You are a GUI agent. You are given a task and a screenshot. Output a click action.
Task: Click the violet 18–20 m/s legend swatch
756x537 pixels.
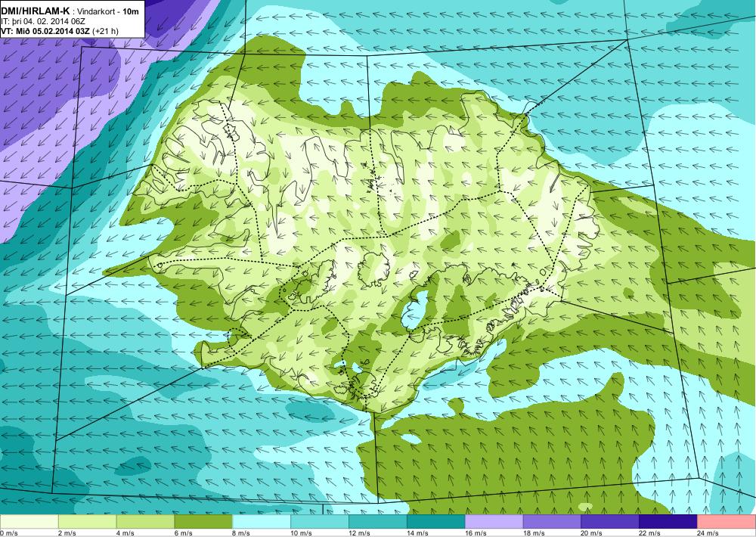click(552, 522)
